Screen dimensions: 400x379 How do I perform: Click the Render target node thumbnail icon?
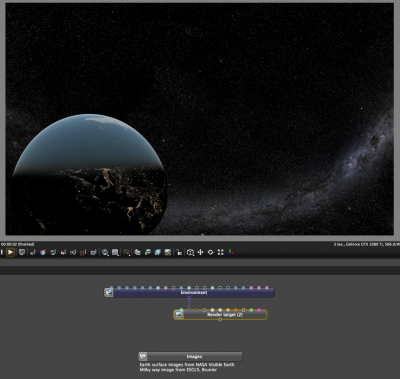coord(179,315)
